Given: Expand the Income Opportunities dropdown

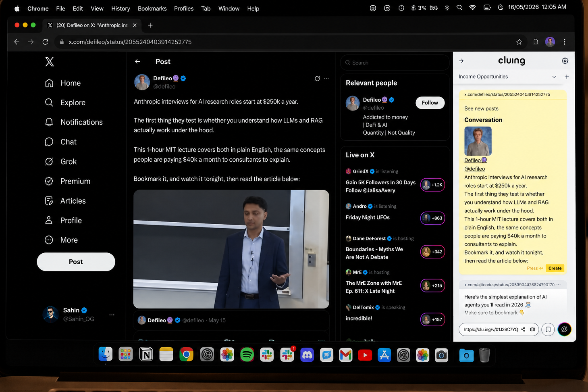Looking at the screenshot, I should [x=554, y=77].
